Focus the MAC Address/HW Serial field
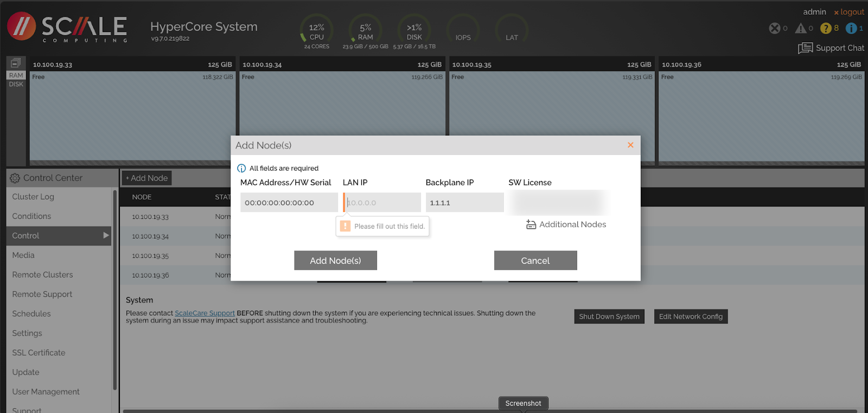The height and width of the screenshot is (413, 868). [x=289, y=203]
